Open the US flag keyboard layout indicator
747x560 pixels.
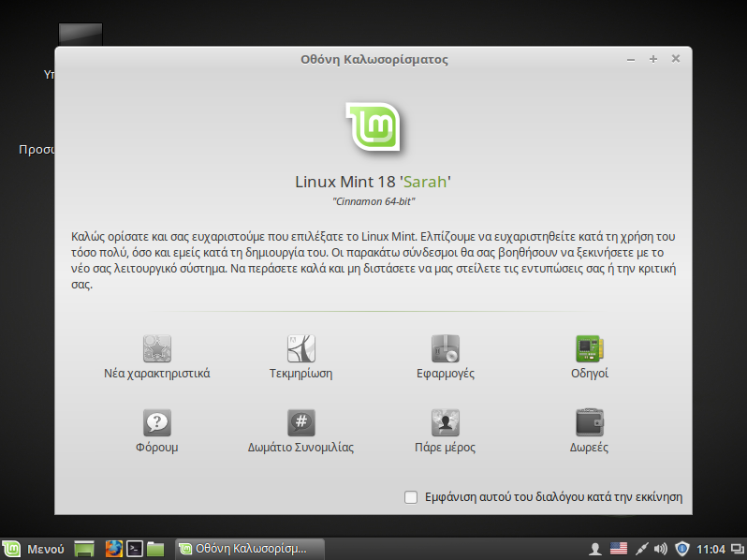[619, 549]
